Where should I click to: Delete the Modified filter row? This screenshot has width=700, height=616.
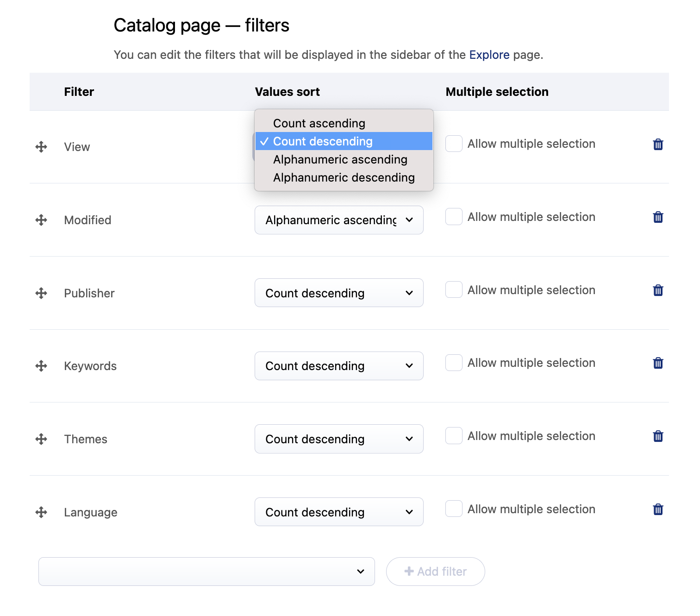click(x=658, y=217)
